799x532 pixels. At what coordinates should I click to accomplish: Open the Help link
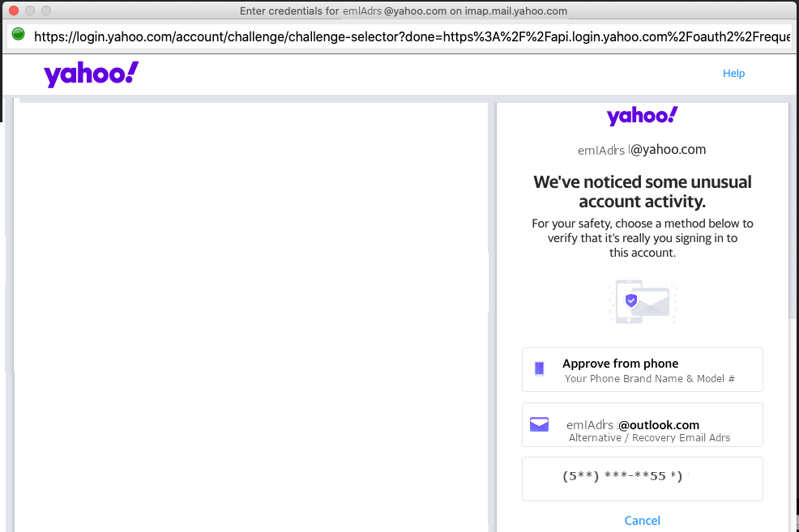733,74
